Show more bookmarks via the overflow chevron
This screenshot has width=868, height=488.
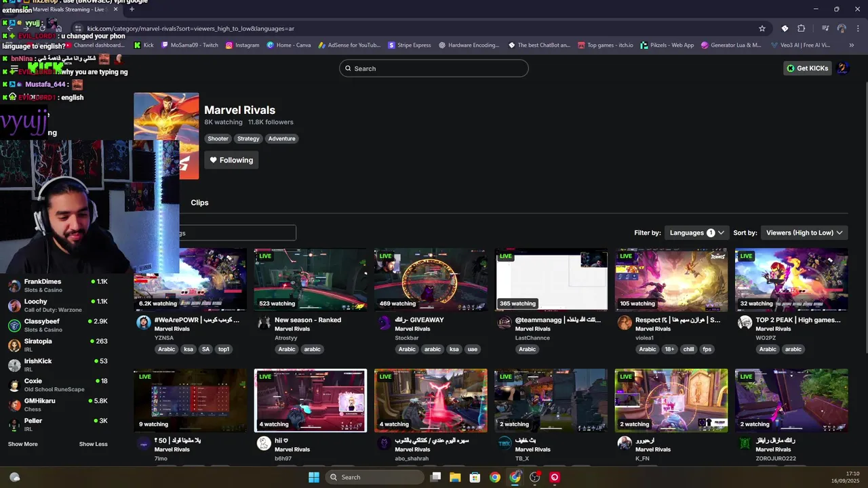(852, 45)
